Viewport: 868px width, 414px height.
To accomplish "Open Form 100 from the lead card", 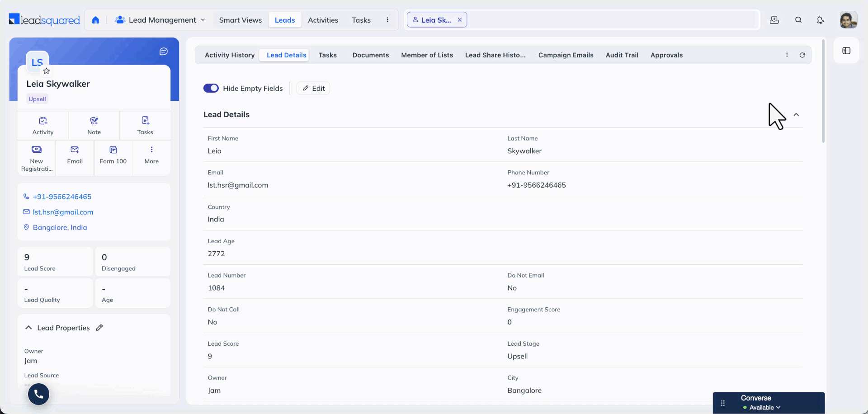I will tap(113, 158).
